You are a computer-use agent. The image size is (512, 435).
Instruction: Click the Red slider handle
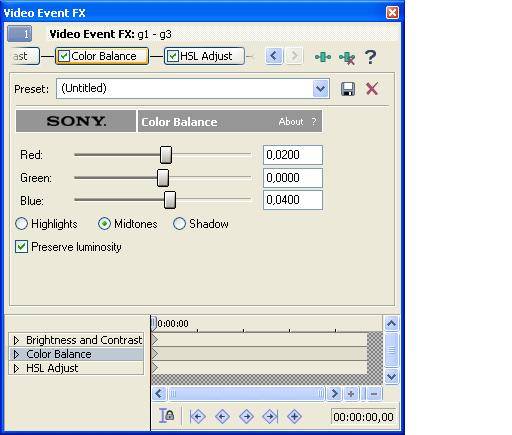(x=166, y=155)
